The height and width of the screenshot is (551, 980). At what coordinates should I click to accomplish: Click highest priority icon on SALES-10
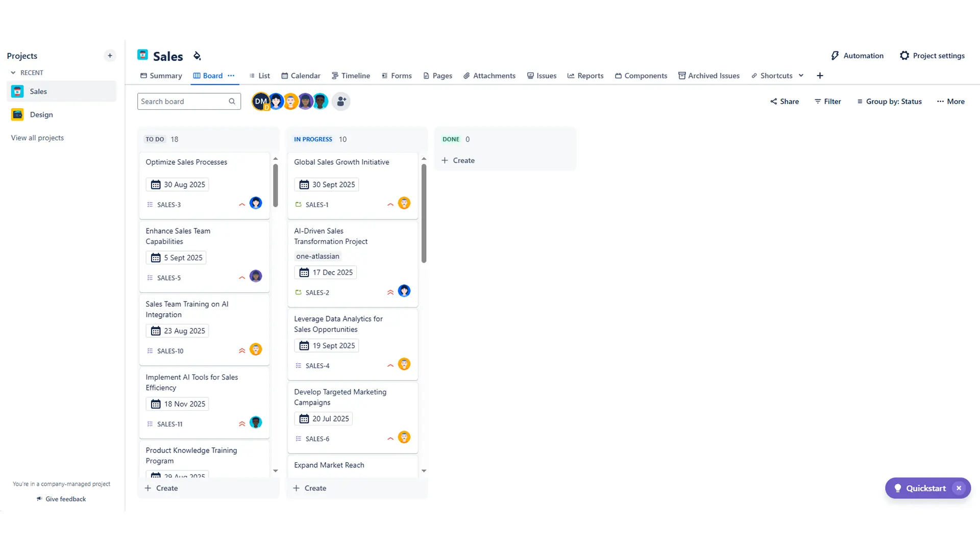[242, 351]
